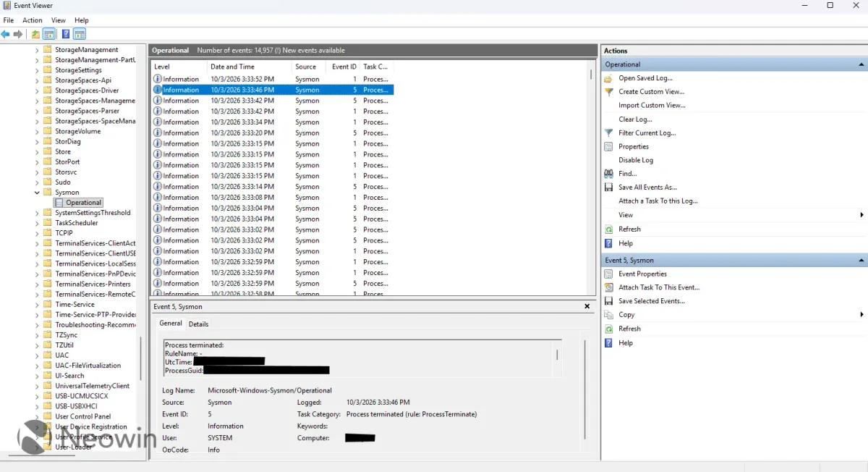This screenshot has width=868, height=472.
Task: Open the Help menu in menu bar
Action: 82,20
